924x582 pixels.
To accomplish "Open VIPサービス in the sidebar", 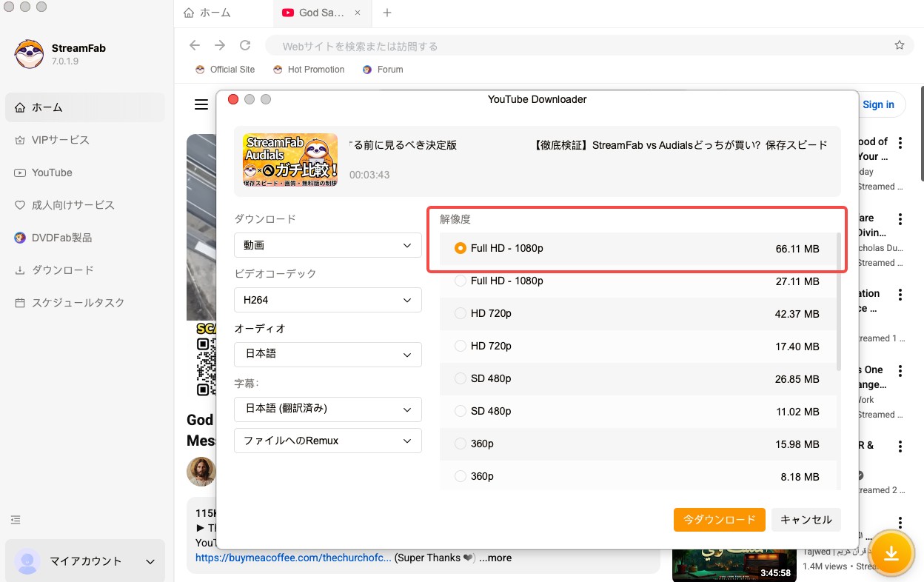I will 85,140.
